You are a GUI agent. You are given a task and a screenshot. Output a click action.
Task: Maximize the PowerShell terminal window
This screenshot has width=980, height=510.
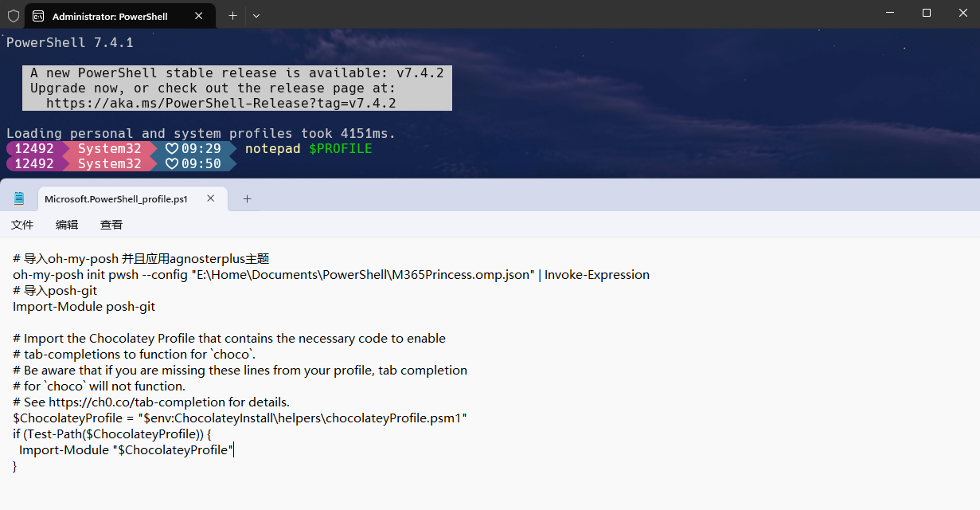tap(926, 14)
